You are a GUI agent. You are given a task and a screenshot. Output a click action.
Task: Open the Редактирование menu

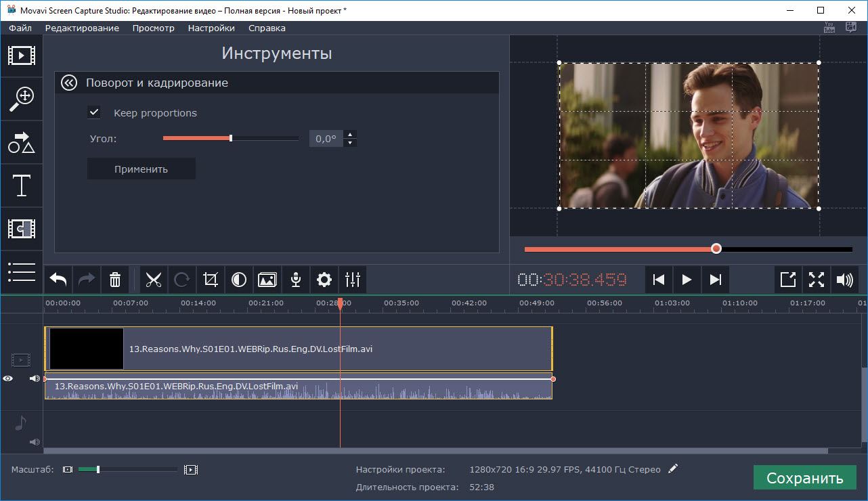(x=82, y=28)
